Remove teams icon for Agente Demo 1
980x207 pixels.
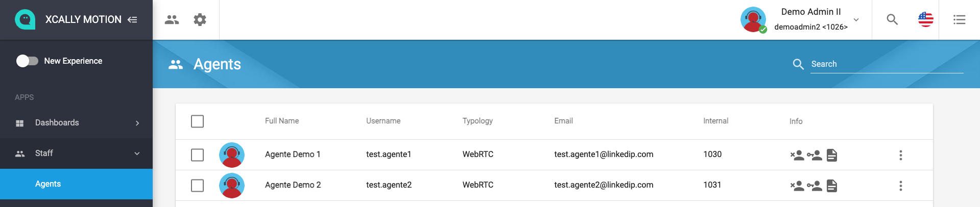coord(797,155)
